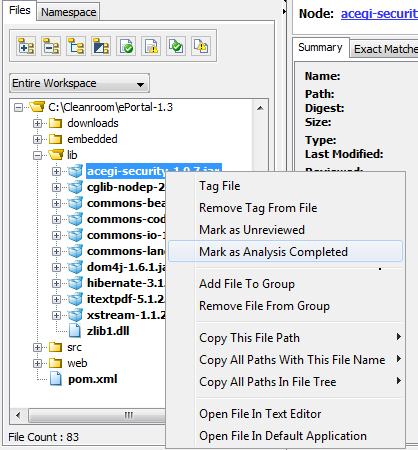
Task: Click the collapse all tree toolbar icon
Action: [51, 46]
